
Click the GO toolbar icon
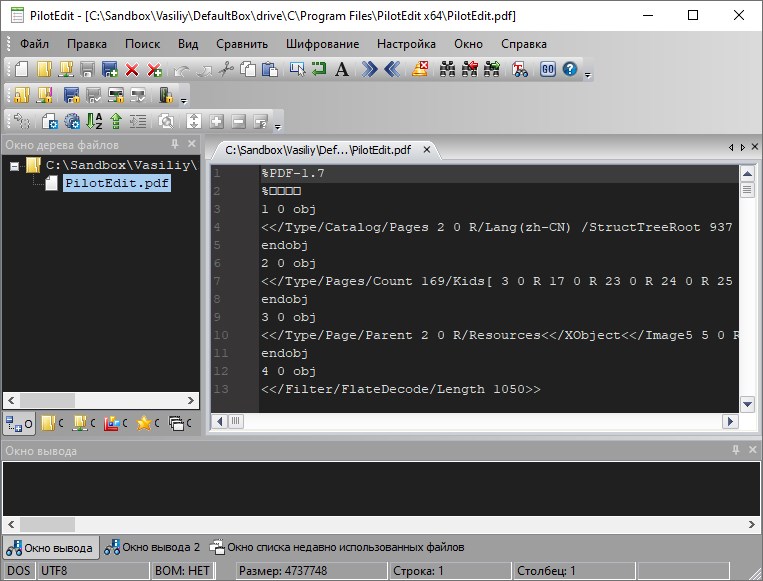pyautogui.click(x=548, y=69)
